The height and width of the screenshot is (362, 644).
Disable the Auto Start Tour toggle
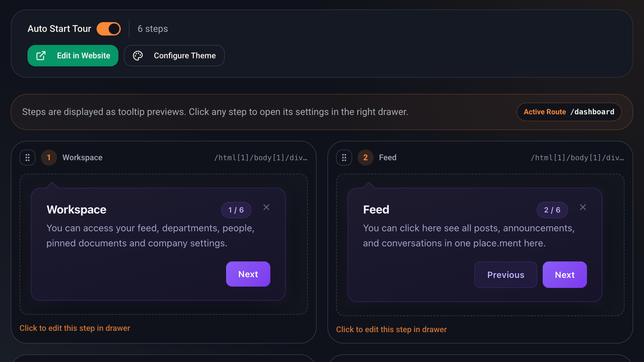tap(109, 29)
